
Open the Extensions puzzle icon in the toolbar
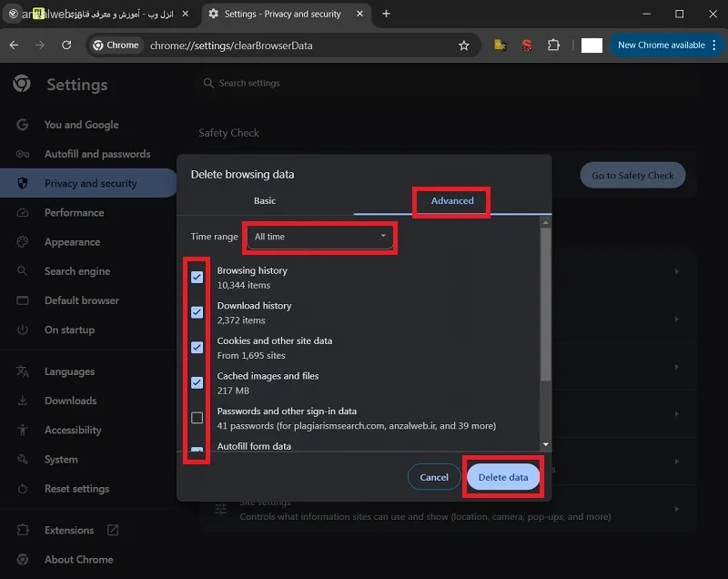553,45
